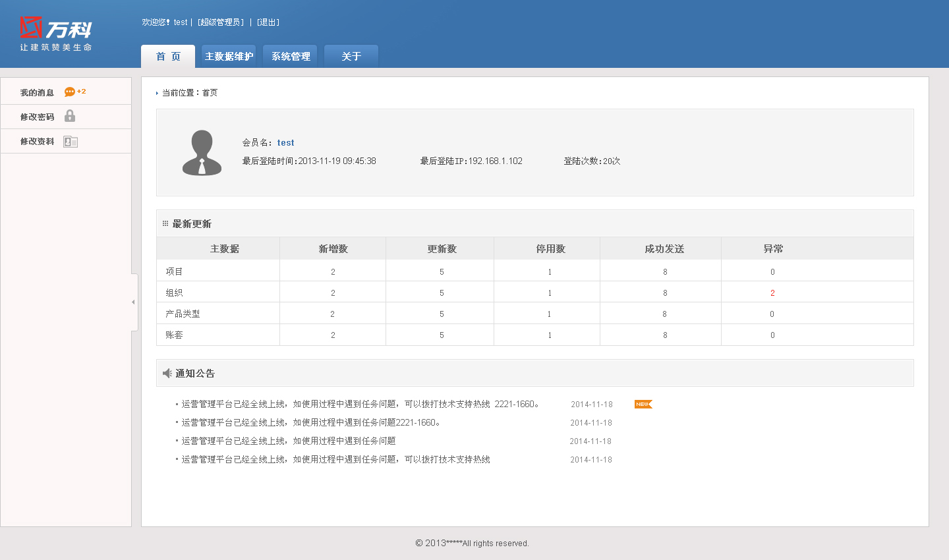Open the 系统管理 tab
949x560 pixels.
click(x=291, y=56)
